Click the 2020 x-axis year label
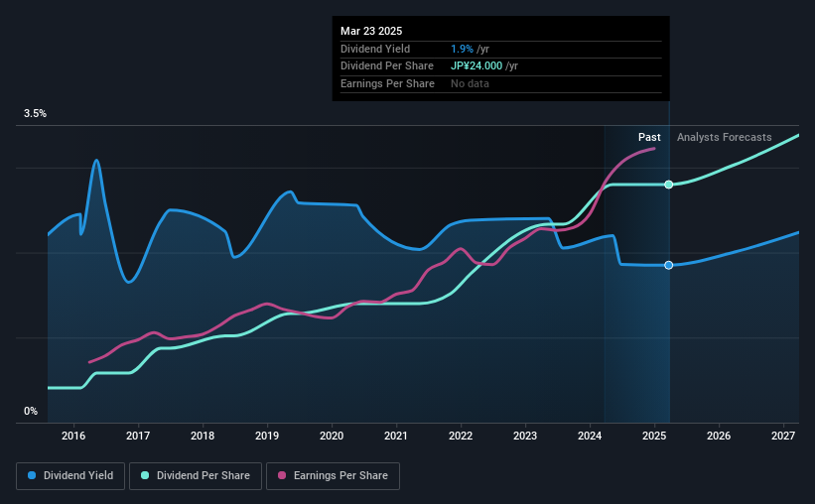 [332, 436]
